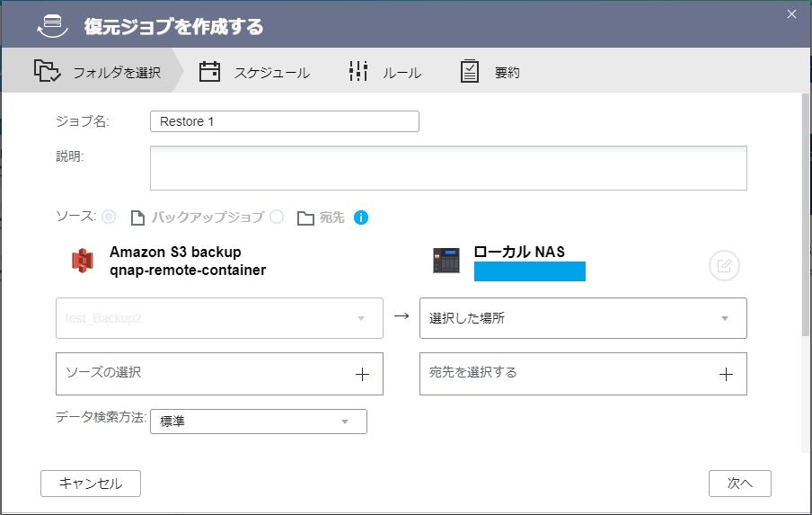Click the 復元ジョブを作成する dialog title
The height and width of the screenshot is (515, 812).
[174, 26]
